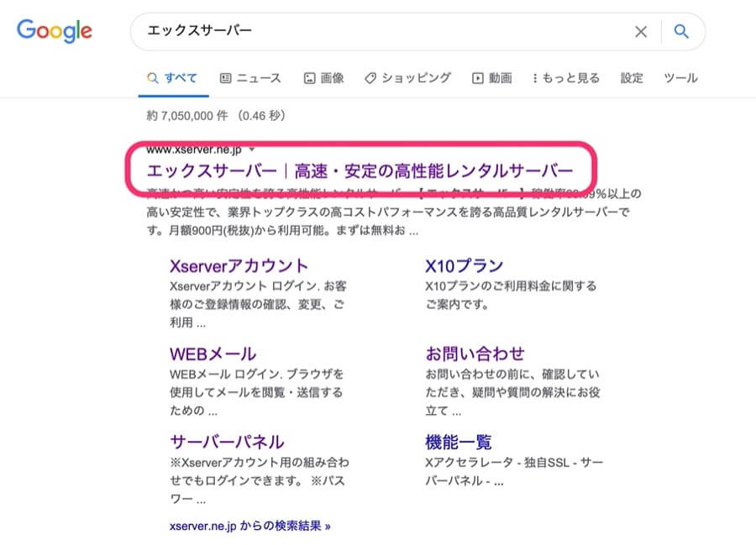Screen dimensions: 756x545
Task: Open 設定 options
Action: 632,78
